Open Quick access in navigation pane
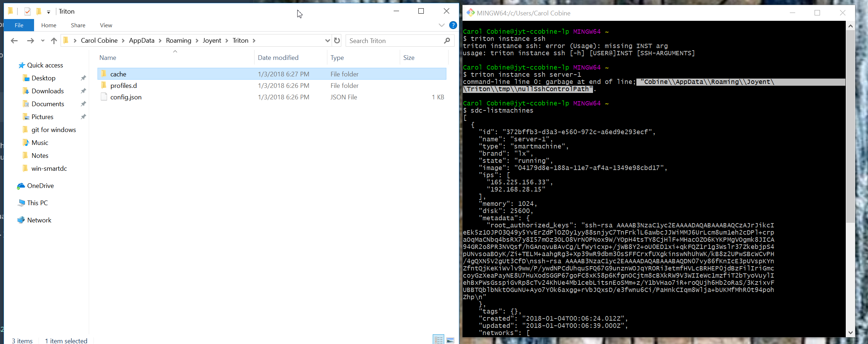Image resolution: width=868 pixels, height=344 pixels. (x=45, y=65)
